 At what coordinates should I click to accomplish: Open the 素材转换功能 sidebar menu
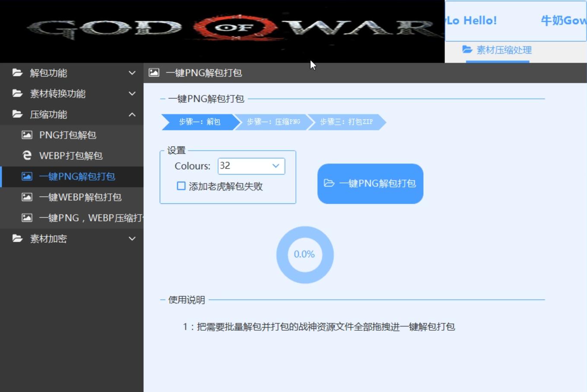(72, 94)
